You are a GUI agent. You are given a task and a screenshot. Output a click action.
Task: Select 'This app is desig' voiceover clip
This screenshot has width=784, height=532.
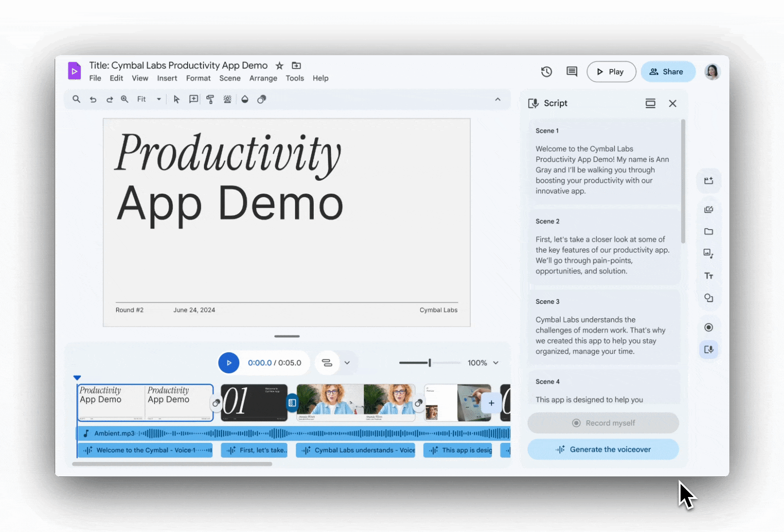(x=457, y=450)
